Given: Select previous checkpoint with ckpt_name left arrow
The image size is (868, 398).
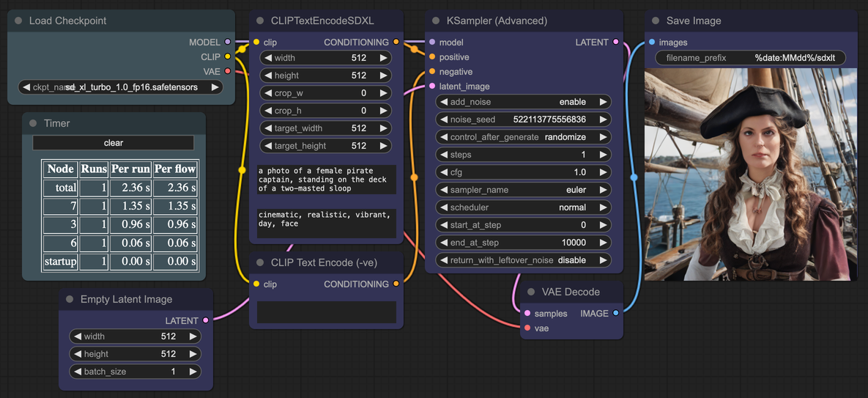Looking at the screenshot, I should (26, 87).
